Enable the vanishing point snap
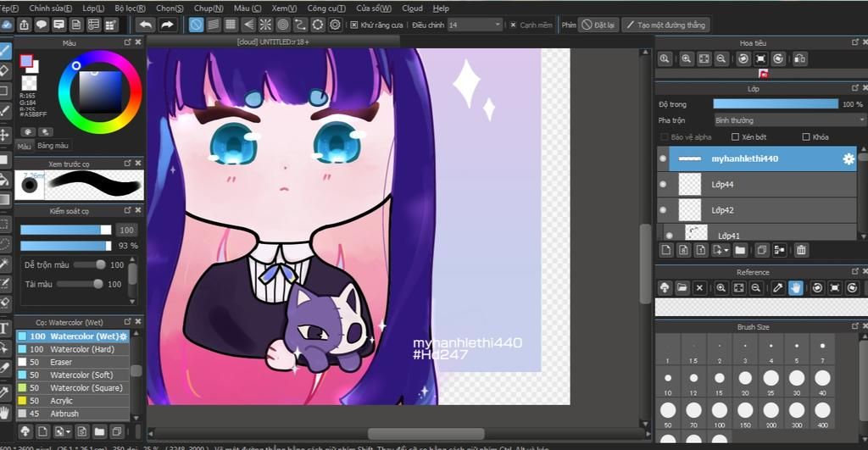The image size is (868, 450). [248, 25]
